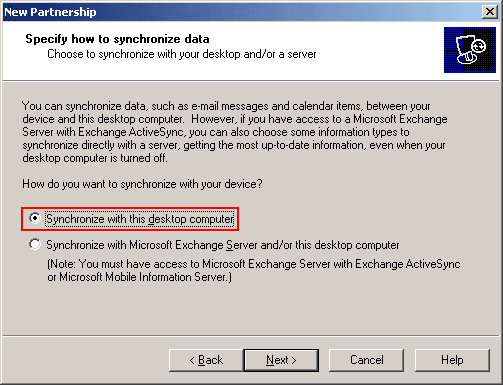Click 'desktop computer is turned off' paragraph line
Viewport: 503px width, 385px height.
95,158
